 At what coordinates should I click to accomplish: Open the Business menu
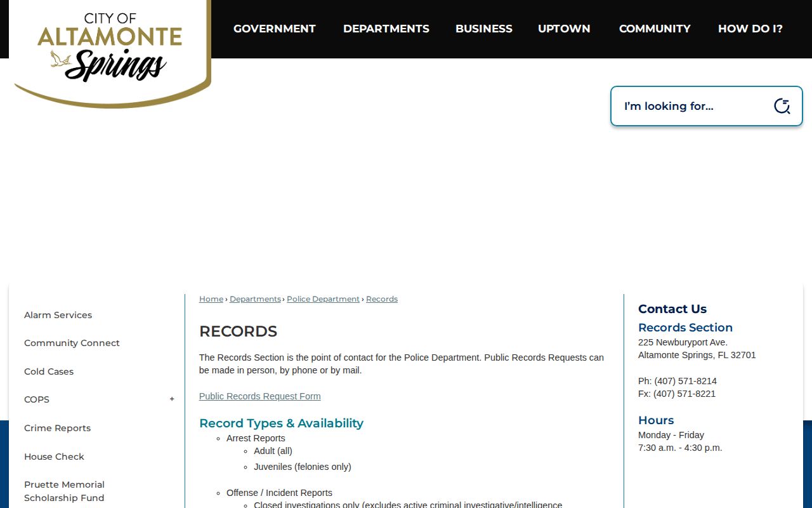pyautogui.click(x=483, y=29)
